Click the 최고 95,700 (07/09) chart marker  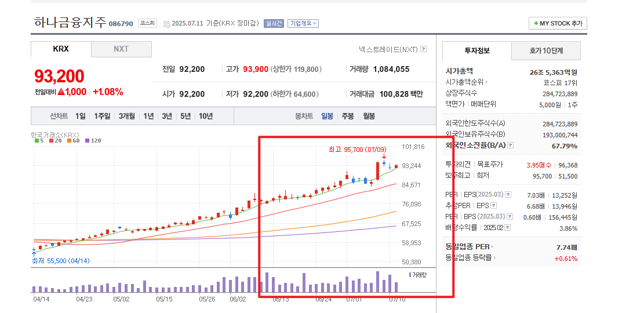[358, 150]
